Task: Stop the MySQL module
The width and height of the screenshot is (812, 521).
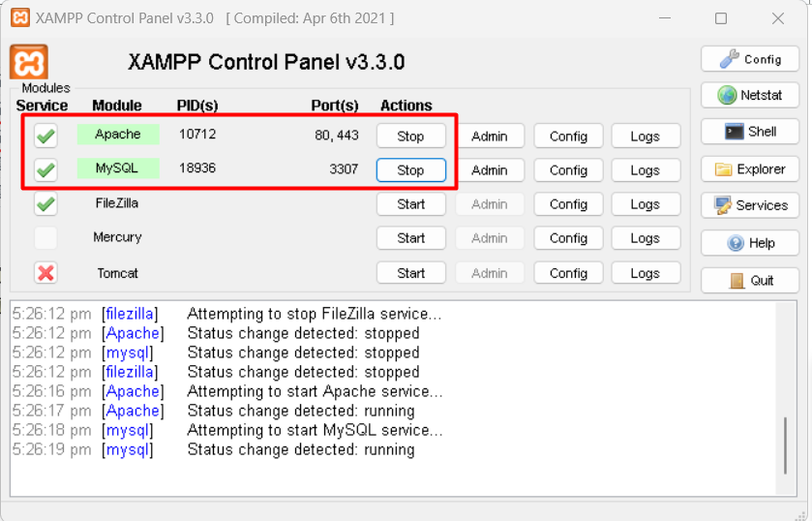Action: (x=411, y=170)
